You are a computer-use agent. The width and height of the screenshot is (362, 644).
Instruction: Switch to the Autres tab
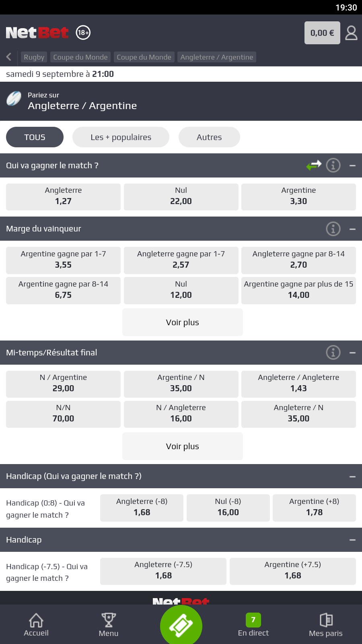209,137
